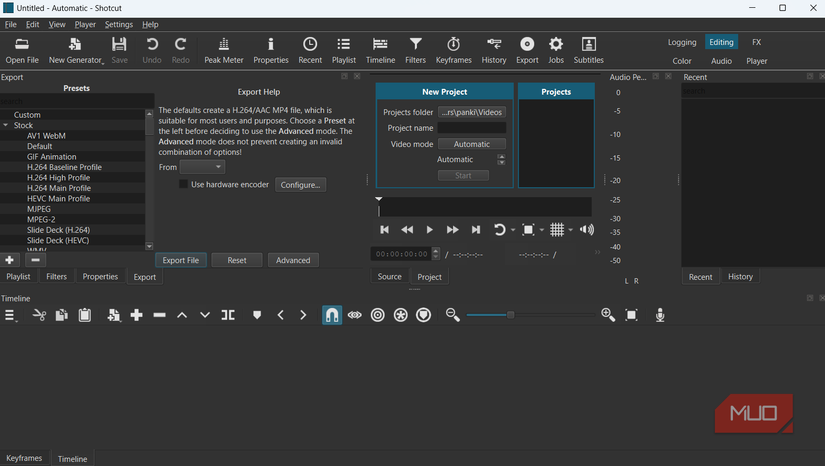Image resolution: width=825 pixels, height=466 pixels.
Task: Click the ripple delete scissors icon
Action: point(39,315)
